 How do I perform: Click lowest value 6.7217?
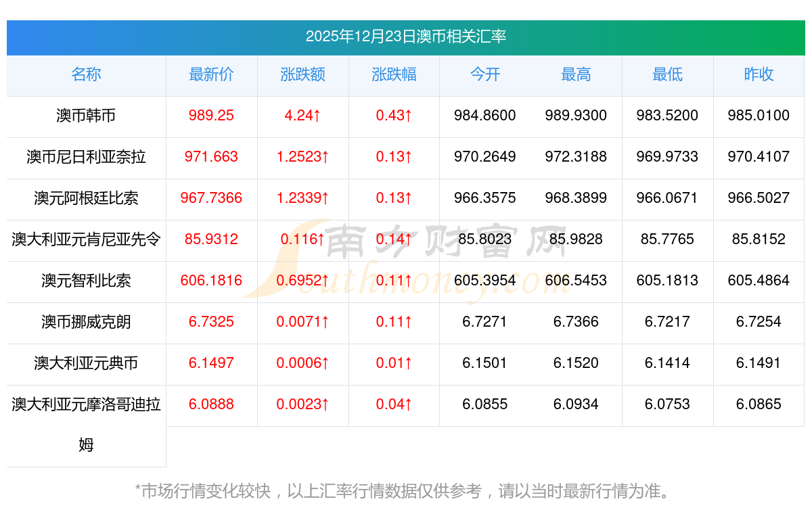(667, 322)
